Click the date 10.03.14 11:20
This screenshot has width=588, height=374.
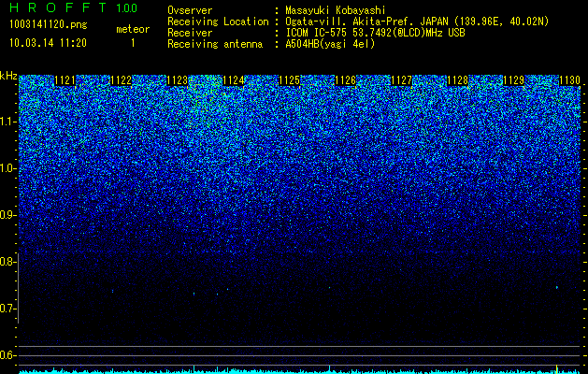(x=49, y=43)
